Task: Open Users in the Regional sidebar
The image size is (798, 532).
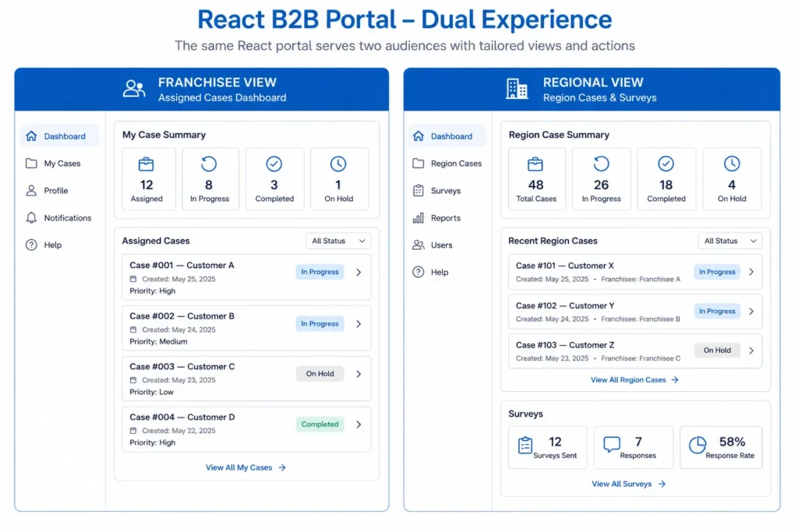Action: point(447,245)
